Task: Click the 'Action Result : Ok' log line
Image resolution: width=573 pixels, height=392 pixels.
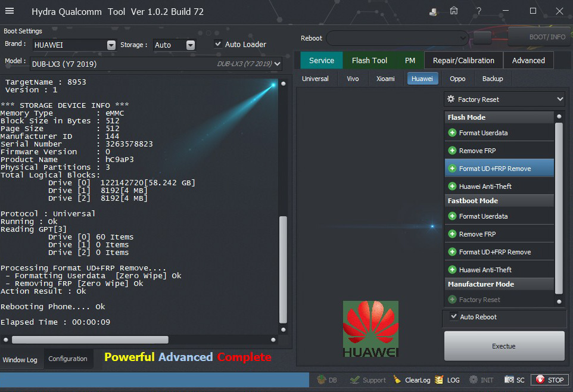Action: tap(43, 291)
